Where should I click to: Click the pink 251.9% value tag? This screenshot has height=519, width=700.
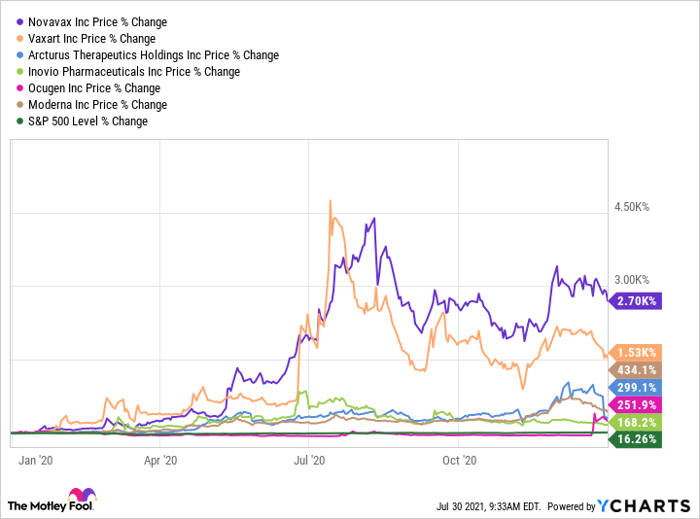pos(634,405)
